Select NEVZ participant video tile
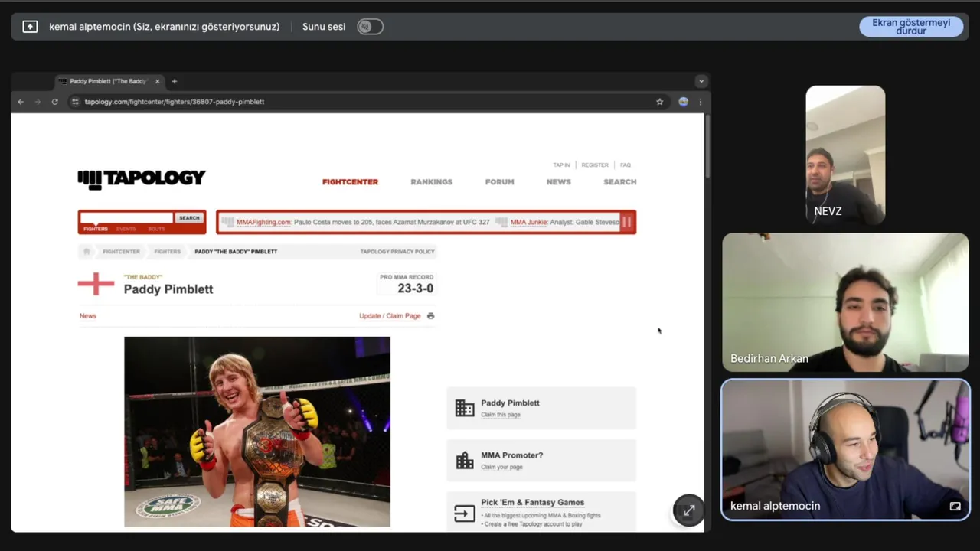Viewport: 980px width, 551px height. point(845,155)
